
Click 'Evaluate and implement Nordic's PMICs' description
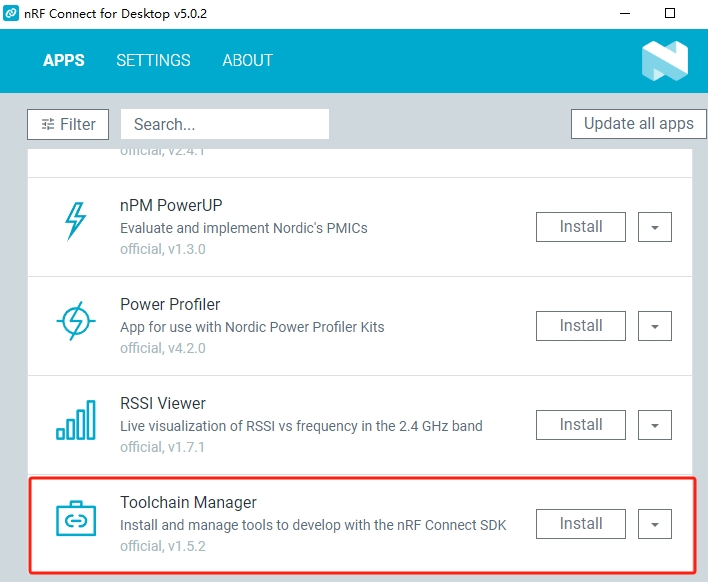(244, 228)
